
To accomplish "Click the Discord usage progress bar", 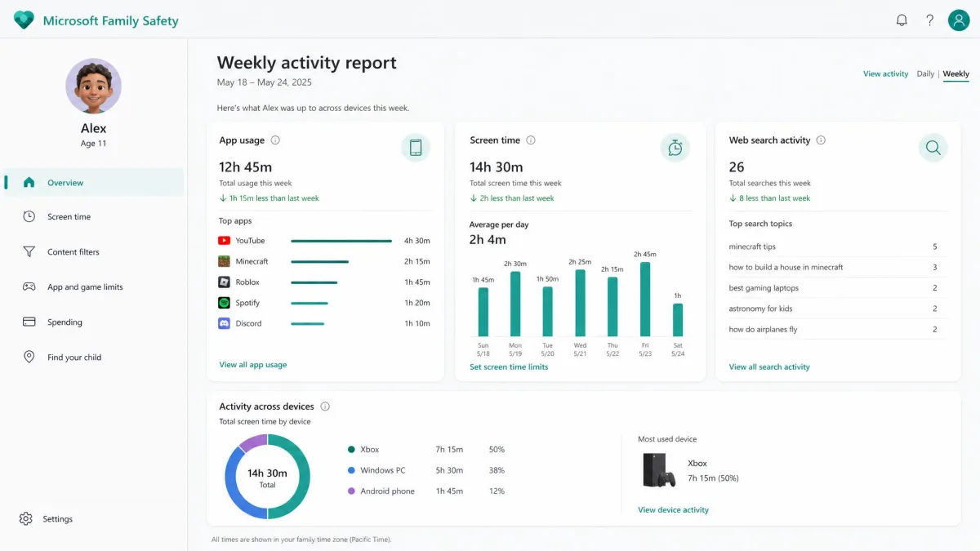I will (307, 323).
